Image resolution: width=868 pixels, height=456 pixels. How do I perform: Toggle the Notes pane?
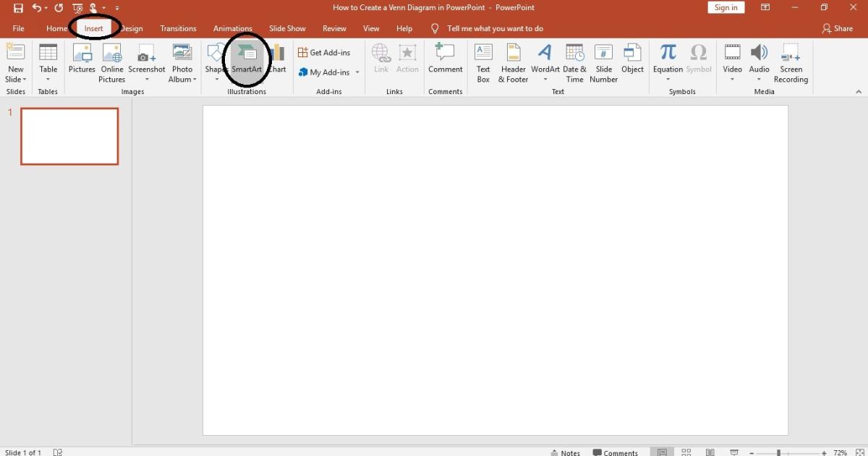point(566,451)
